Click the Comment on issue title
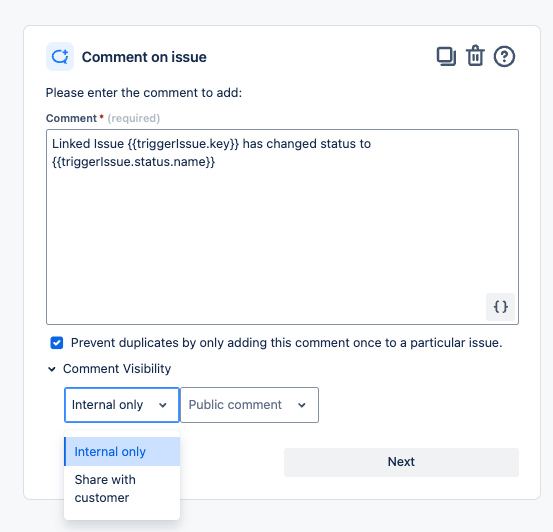 click(144, 57)
